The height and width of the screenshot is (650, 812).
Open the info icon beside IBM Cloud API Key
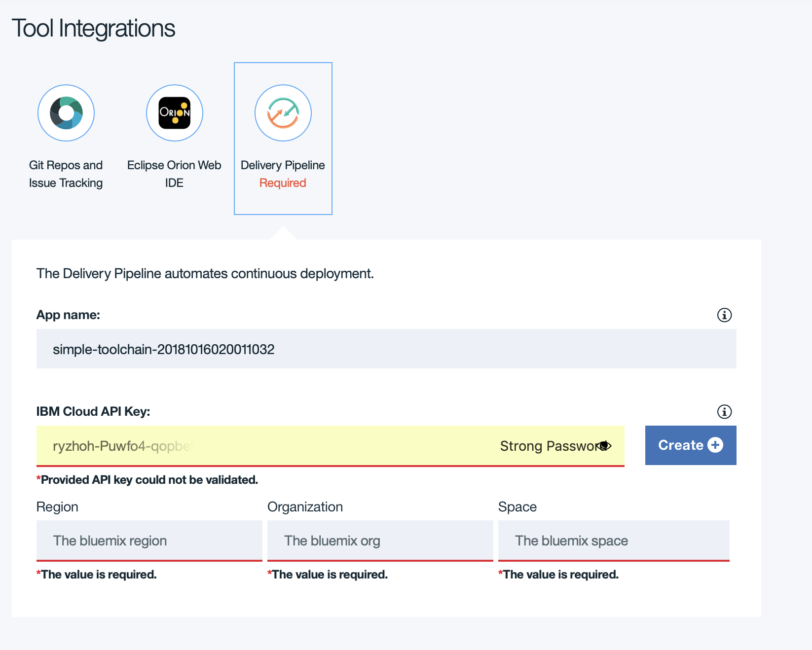pos(724,412)
